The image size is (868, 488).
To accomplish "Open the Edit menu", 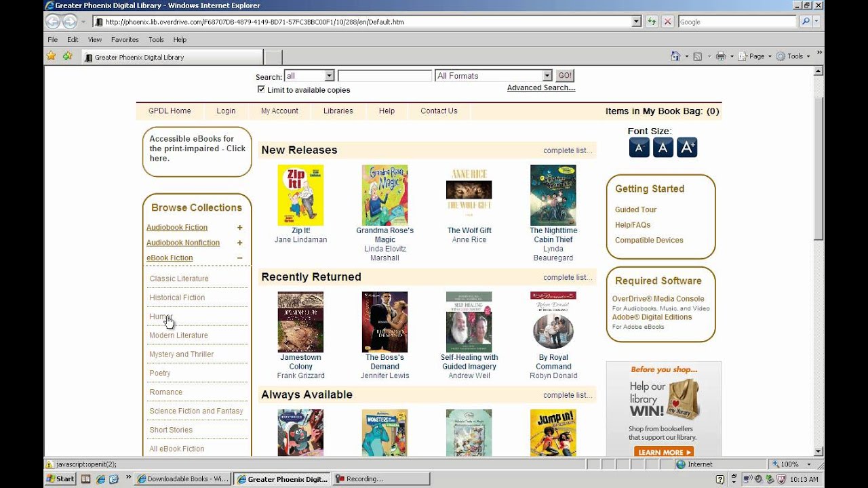I will pos(73,40).
